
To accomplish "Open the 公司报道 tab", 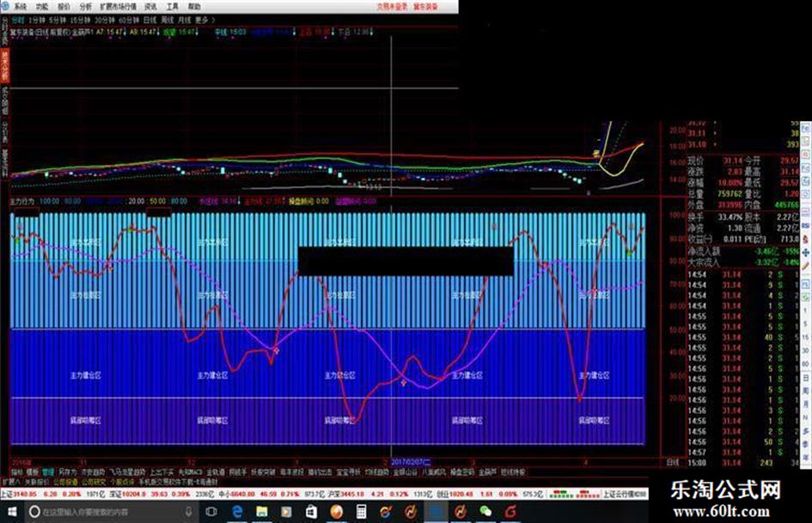I will (65, 482).
